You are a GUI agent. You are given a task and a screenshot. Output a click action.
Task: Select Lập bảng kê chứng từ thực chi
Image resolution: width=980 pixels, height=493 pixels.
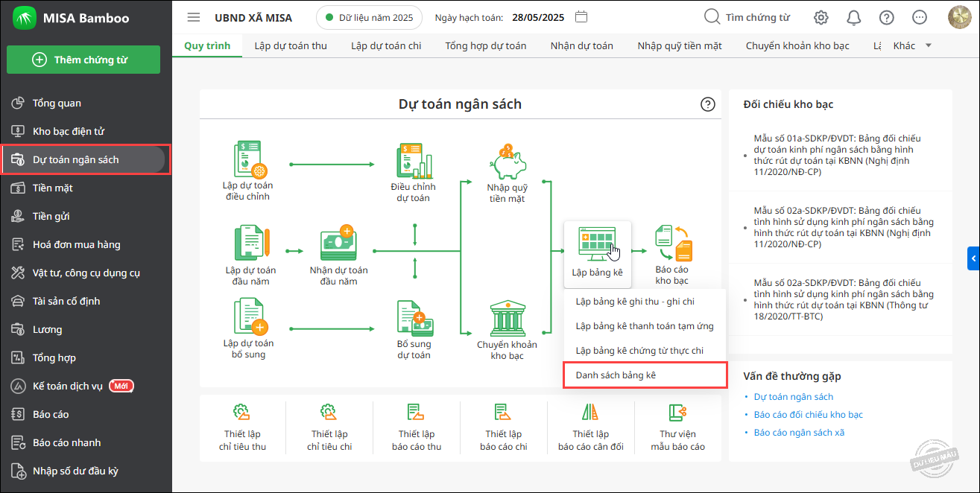click(645, 351)
